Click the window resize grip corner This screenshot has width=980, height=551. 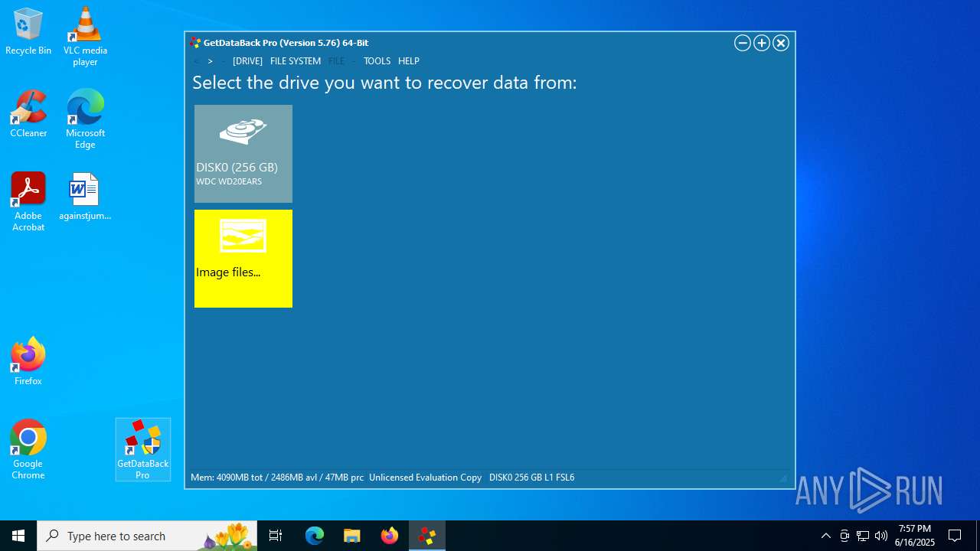point(783,478)
